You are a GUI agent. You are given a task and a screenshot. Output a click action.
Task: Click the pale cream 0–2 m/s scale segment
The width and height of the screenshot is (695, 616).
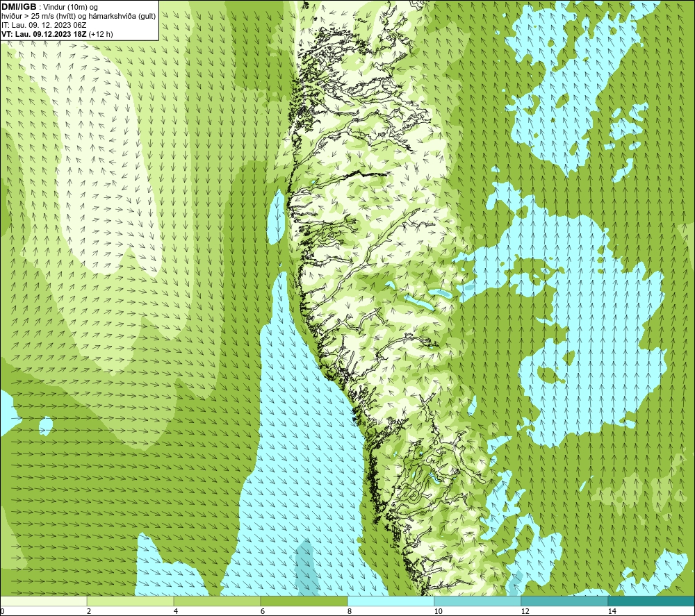pyautogui.click(x=43, y=601)
